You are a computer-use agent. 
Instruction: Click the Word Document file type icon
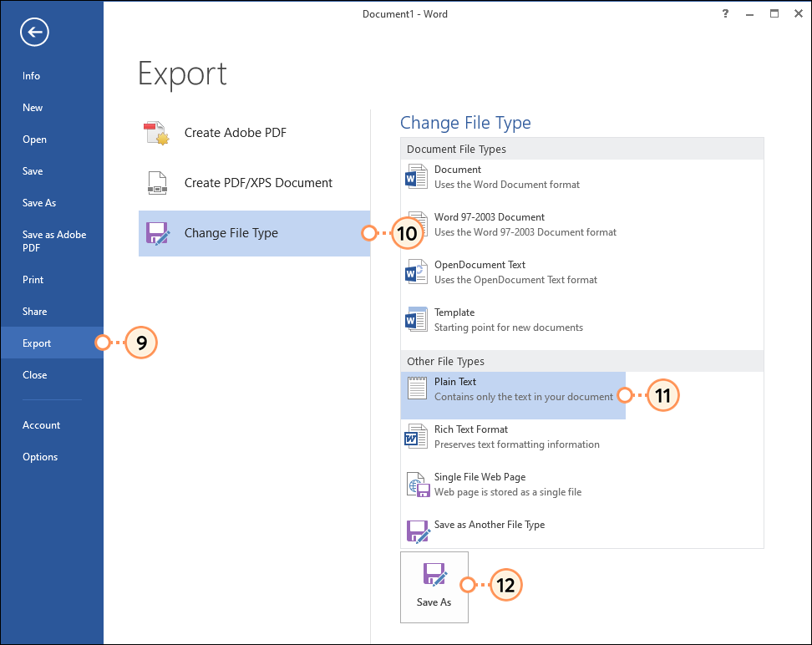pyautogui.click(x=416, y=176)
